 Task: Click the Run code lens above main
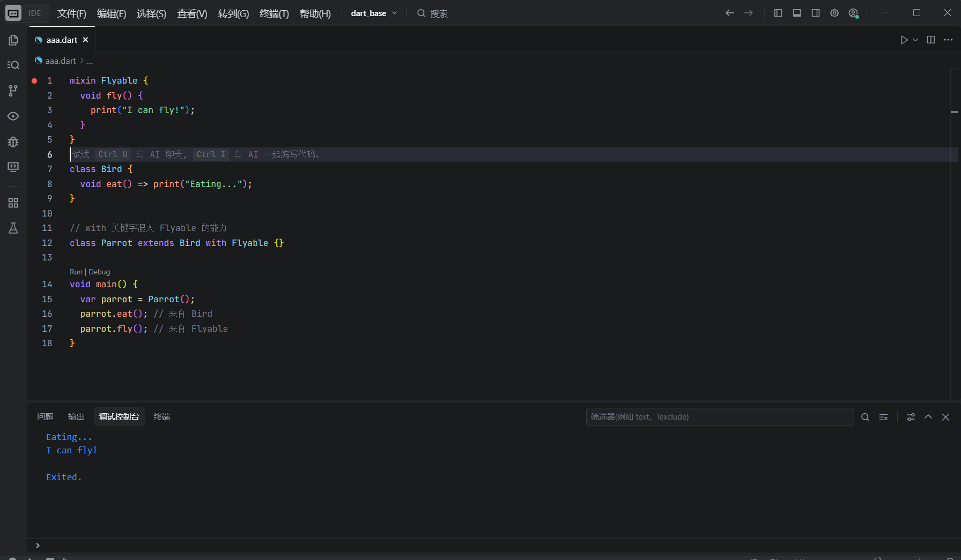pyautogui.click(x=76, y=272)
